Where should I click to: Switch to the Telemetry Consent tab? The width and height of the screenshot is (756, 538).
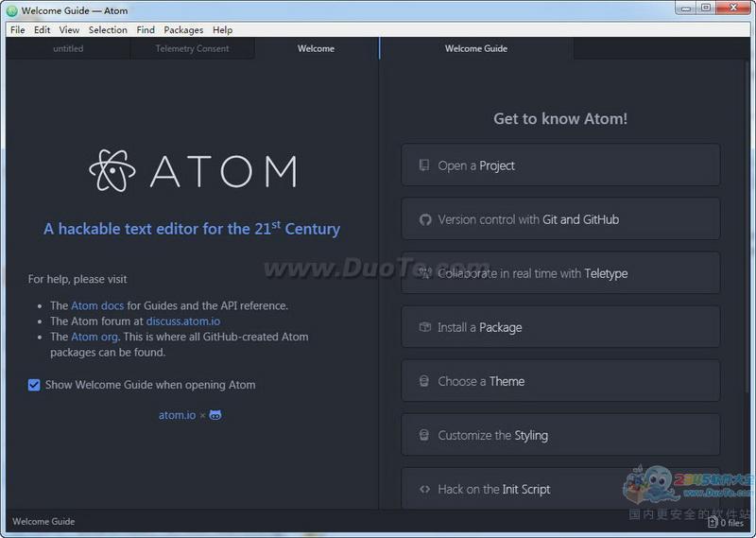coord(193,49)
